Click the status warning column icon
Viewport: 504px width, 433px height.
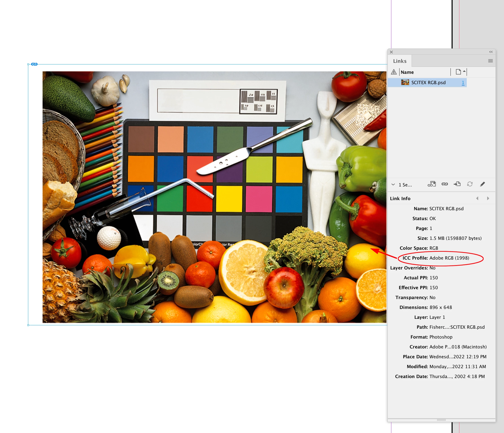tap(394, 72)
